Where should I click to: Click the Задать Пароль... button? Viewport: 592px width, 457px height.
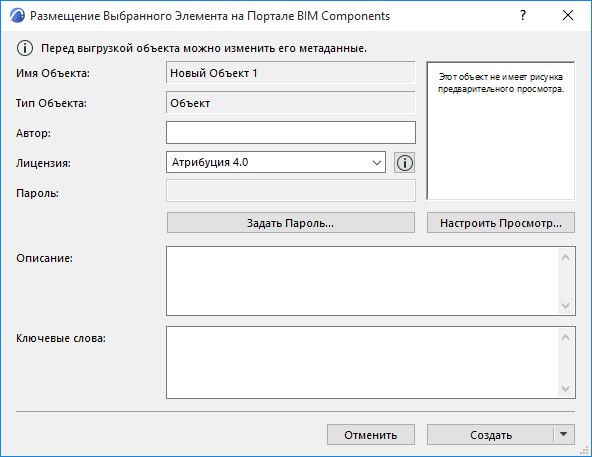click(x=291, y=223)
